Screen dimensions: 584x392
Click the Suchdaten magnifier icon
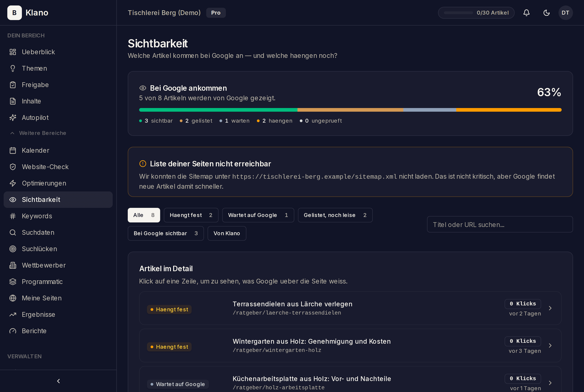13,232
